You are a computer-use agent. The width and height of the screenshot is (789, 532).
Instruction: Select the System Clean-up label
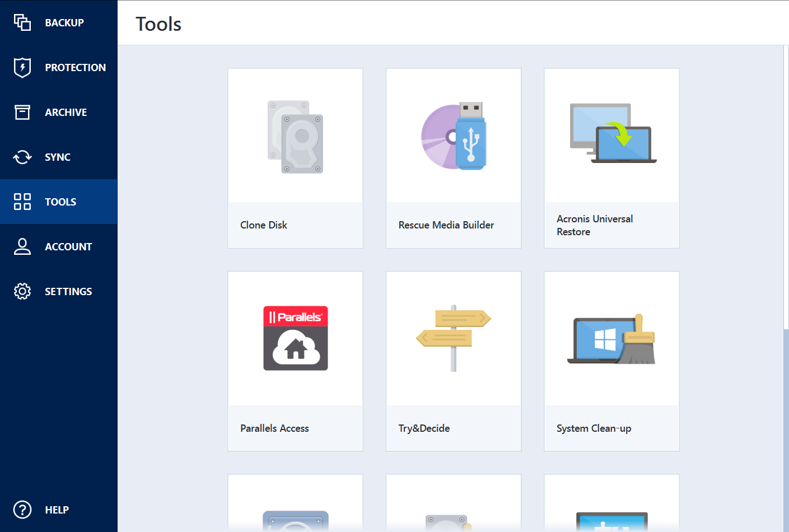[594, 428]
